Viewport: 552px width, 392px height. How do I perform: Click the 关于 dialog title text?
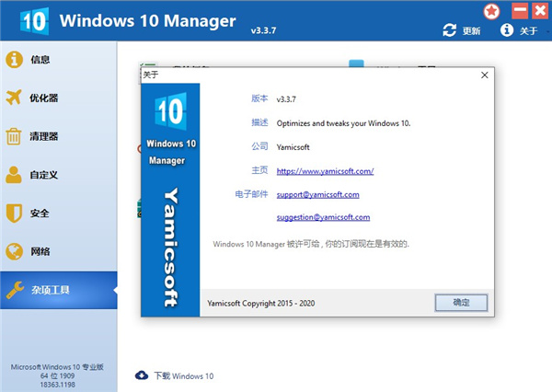(x=151, y=75)
